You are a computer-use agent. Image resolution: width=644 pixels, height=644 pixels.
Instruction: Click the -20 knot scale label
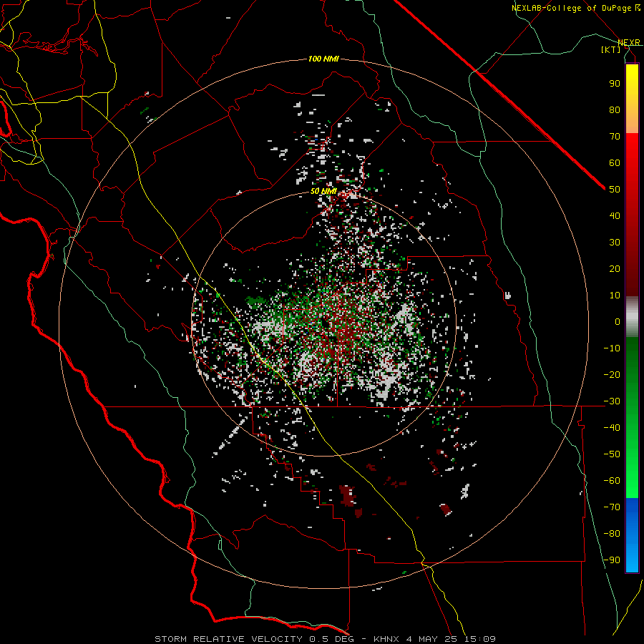pyautogui.click(x=612, y=374)
